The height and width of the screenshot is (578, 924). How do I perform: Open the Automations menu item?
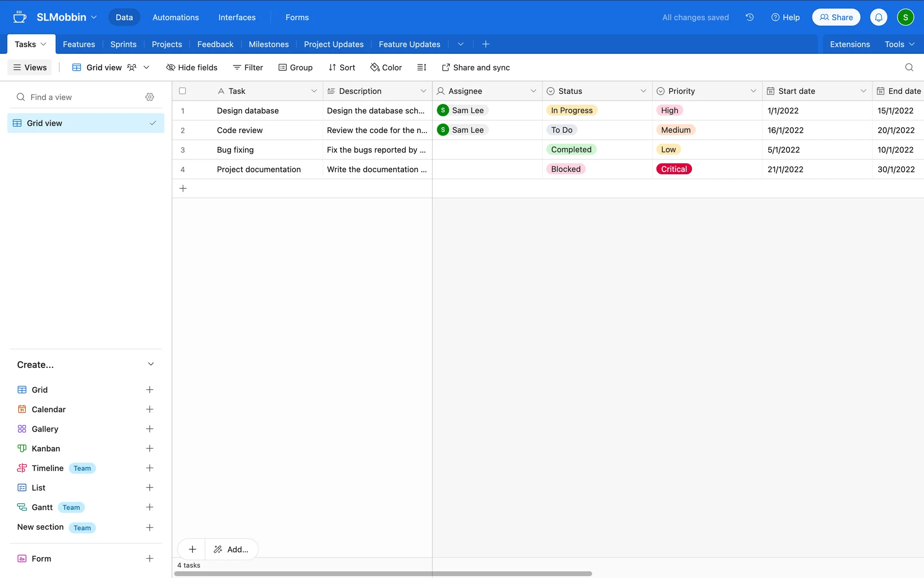tap(175, 17)
